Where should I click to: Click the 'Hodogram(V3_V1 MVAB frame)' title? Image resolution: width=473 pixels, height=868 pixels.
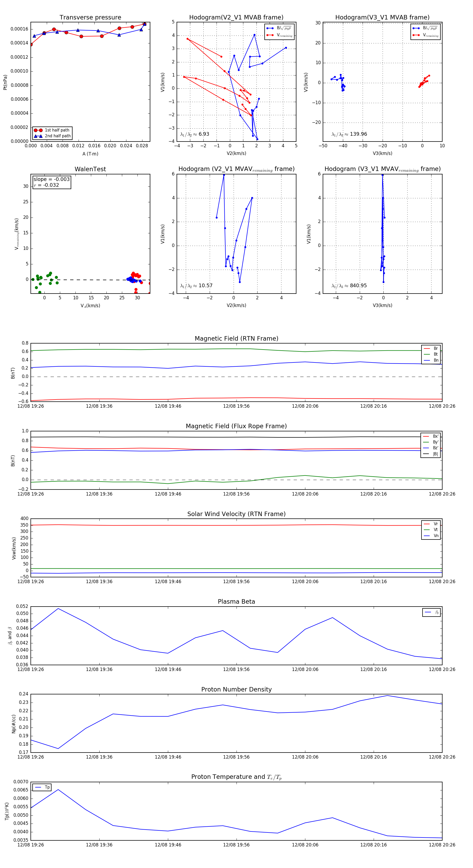[x=382, y=18]
